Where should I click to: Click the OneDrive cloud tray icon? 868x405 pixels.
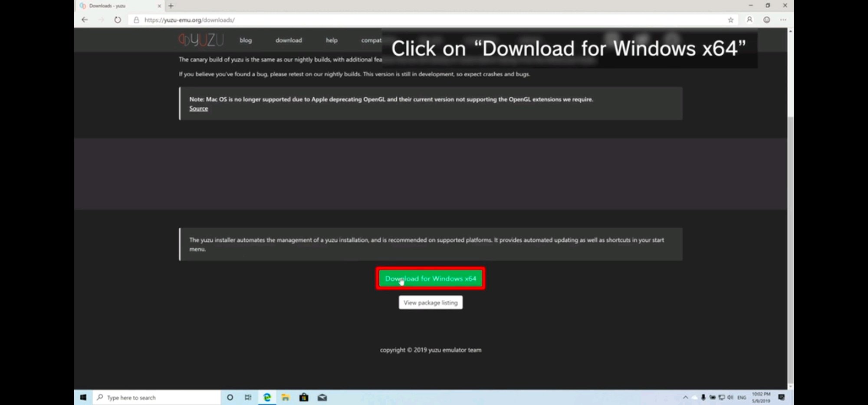click(695, 398)
